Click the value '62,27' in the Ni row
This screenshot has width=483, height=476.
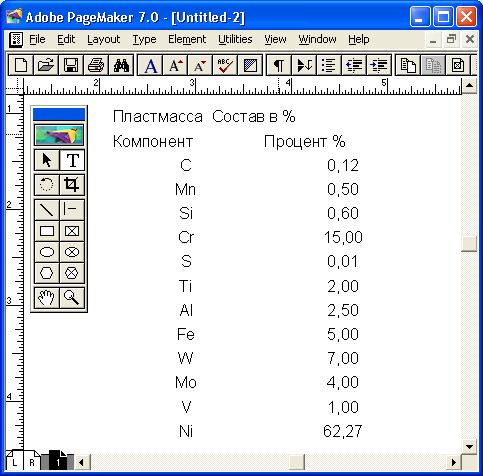tap(342, 431)
